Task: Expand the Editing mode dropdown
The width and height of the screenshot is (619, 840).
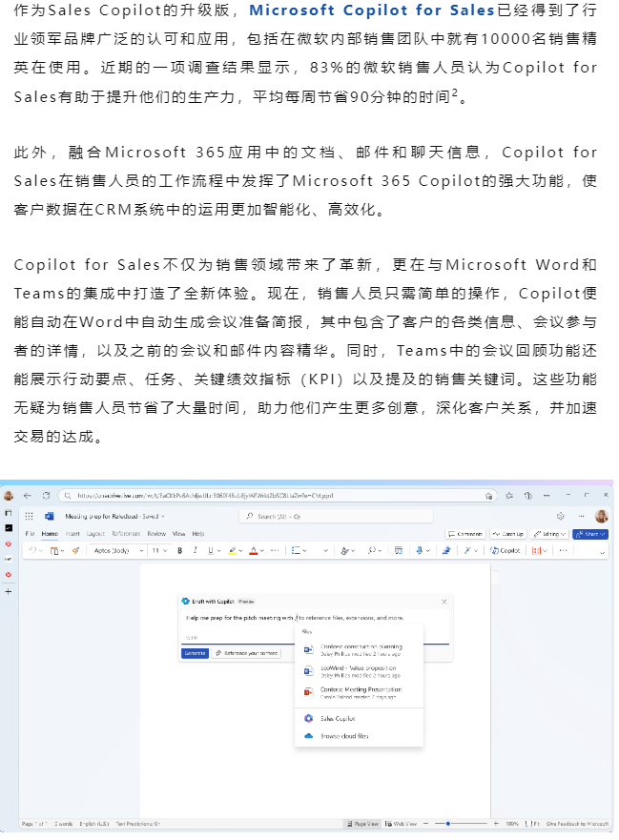Action: click(549, 534)
